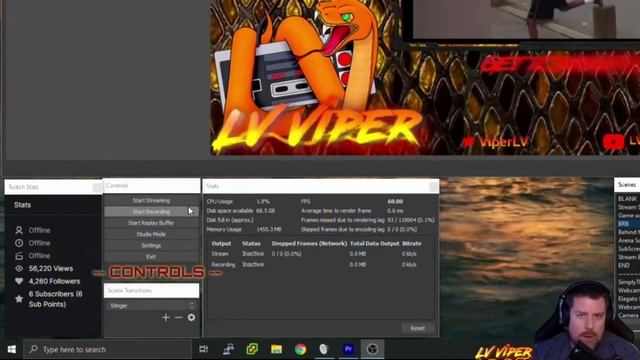Click the heart icon beside 4,260 Followers

click(19, 281)
